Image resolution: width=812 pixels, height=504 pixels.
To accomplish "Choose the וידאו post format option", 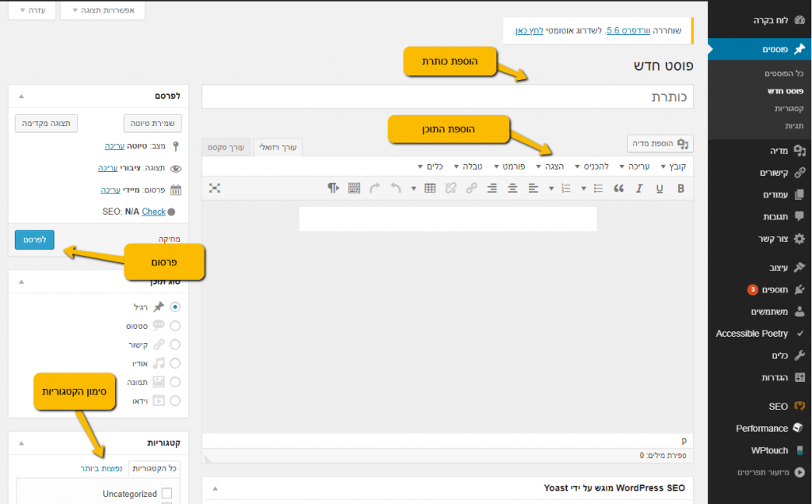I will pyautogui.click(x=175, y=401).
